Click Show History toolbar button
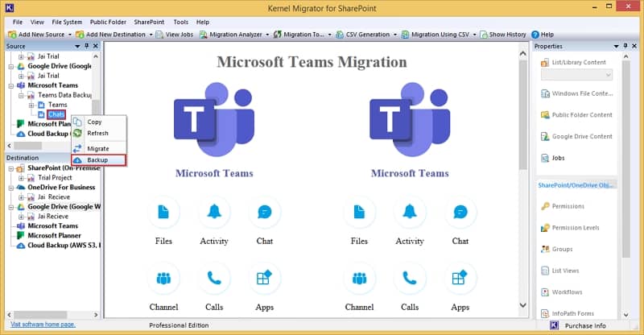This screenshot has height=335, width=644. 502,35
